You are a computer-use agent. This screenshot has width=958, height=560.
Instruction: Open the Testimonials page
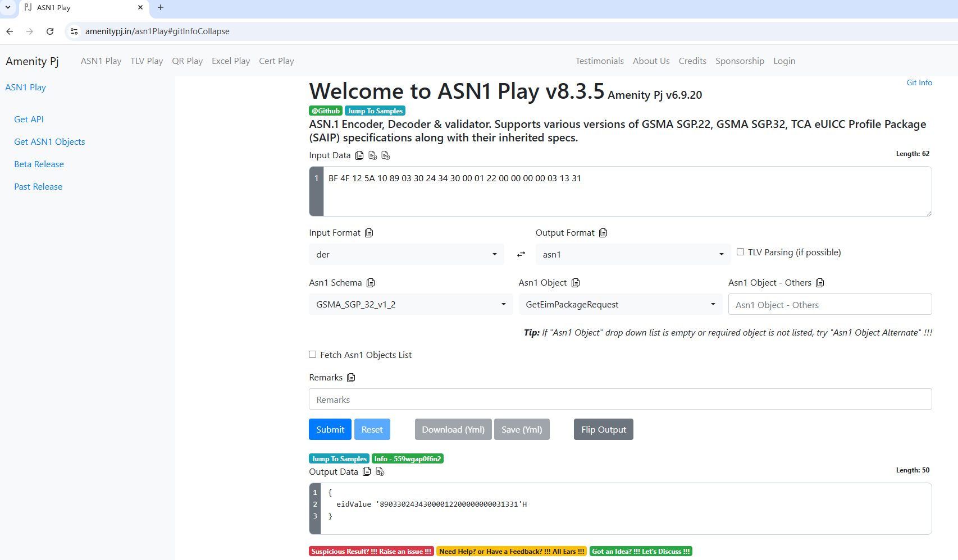tap(600, 61)
